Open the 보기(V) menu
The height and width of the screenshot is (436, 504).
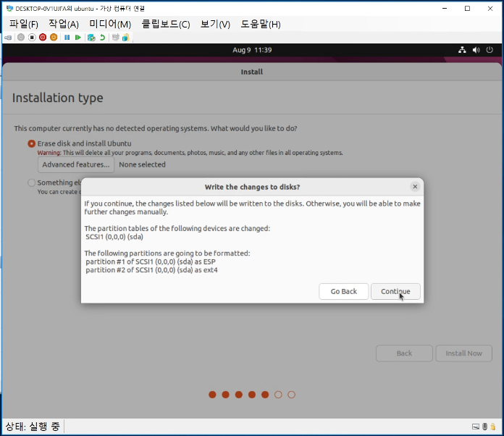click(215, 24)
